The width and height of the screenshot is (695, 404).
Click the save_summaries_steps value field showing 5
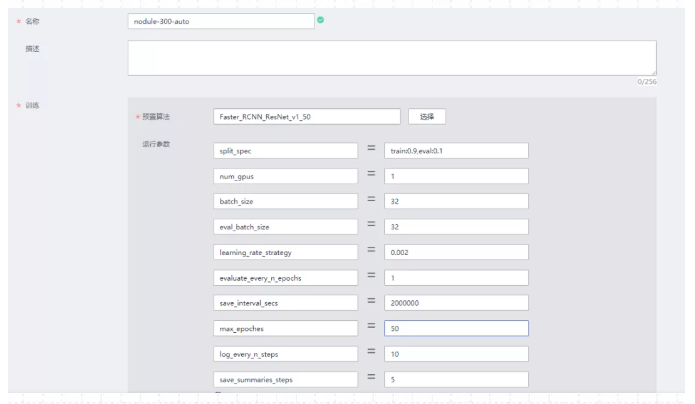click(456, 379)
